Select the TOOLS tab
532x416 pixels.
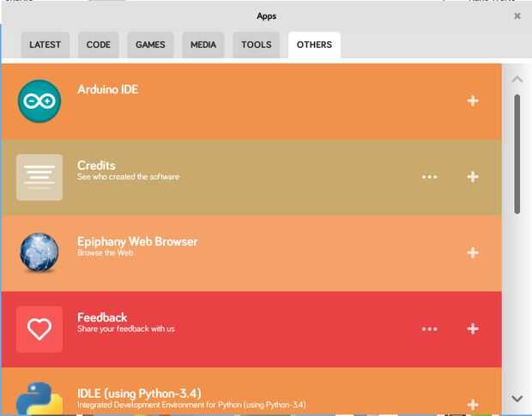coord(257,45)
